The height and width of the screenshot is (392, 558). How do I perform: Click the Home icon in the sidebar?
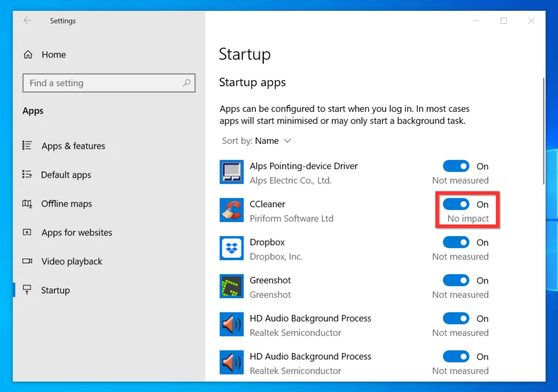point(27,55)
